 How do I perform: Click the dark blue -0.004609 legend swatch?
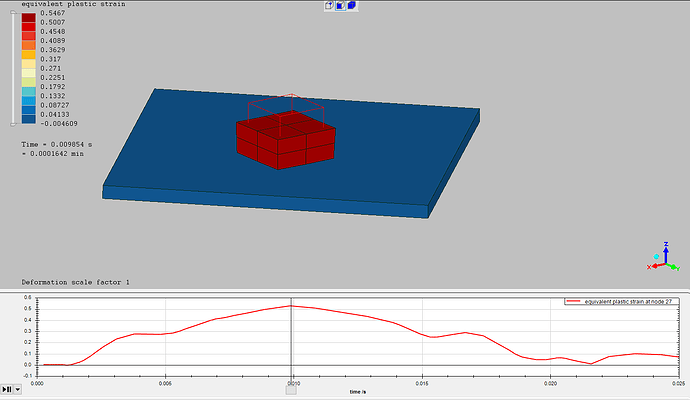pyautogui.click(x=29, y=119)
